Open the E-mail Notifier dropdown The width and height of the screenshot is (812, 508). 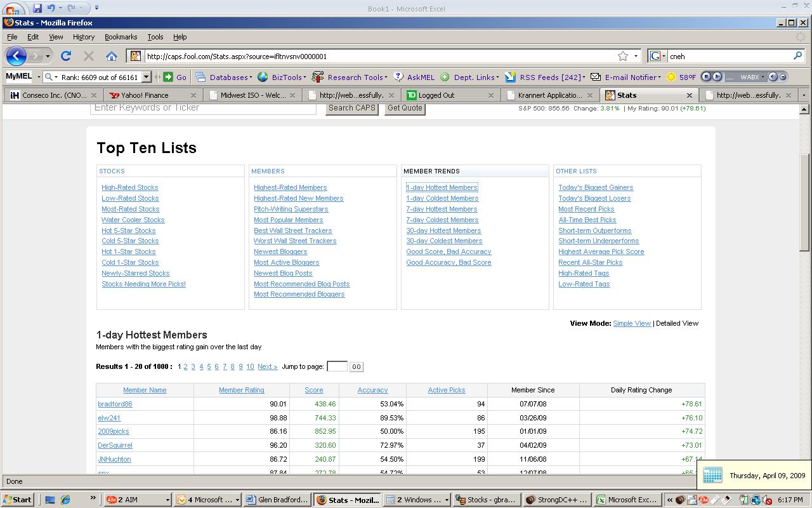tap(625, 77)
